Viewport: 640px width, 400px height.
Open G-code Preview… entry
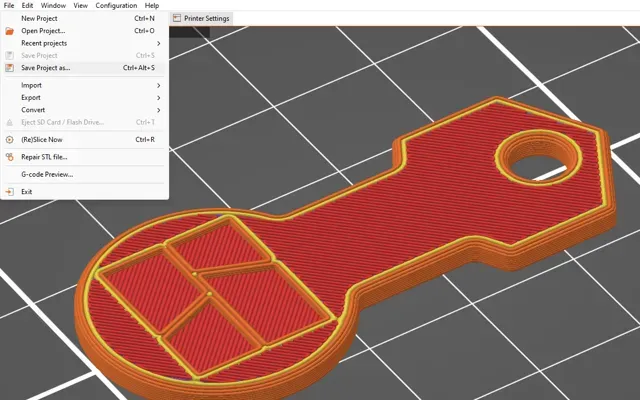coord(84,174)
